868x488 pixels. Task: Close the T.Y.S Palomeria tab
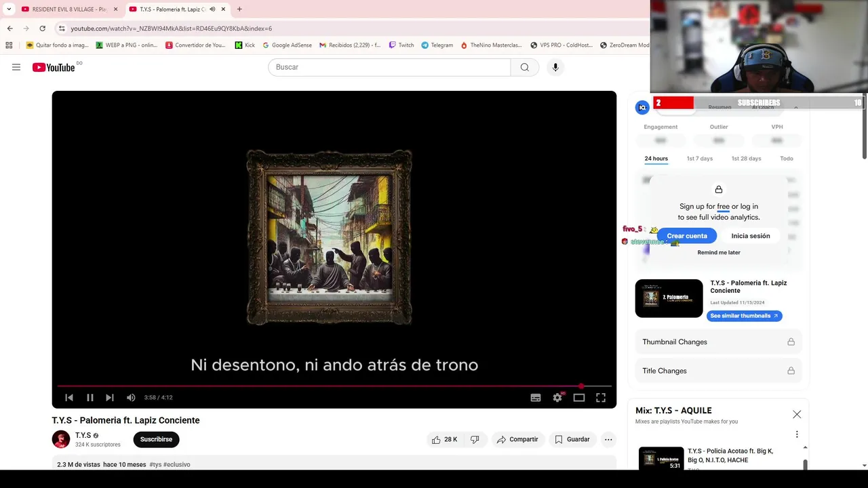click(223, 9)
